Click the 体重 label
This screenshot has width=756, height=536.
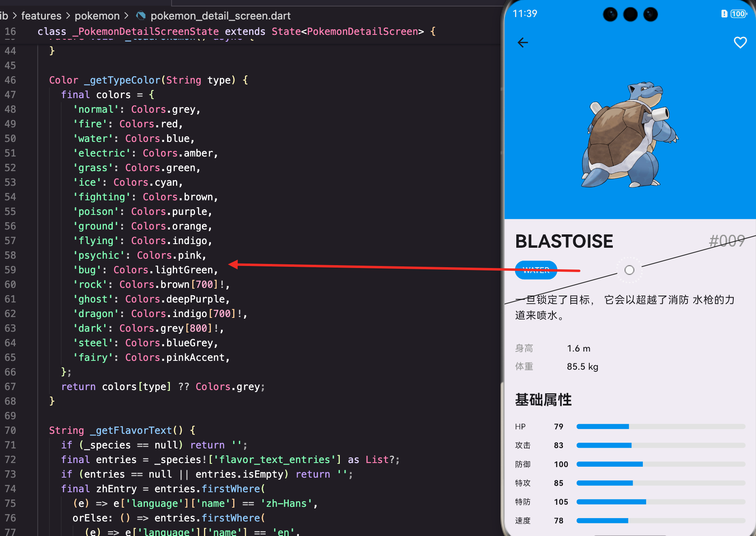(524, 367)
